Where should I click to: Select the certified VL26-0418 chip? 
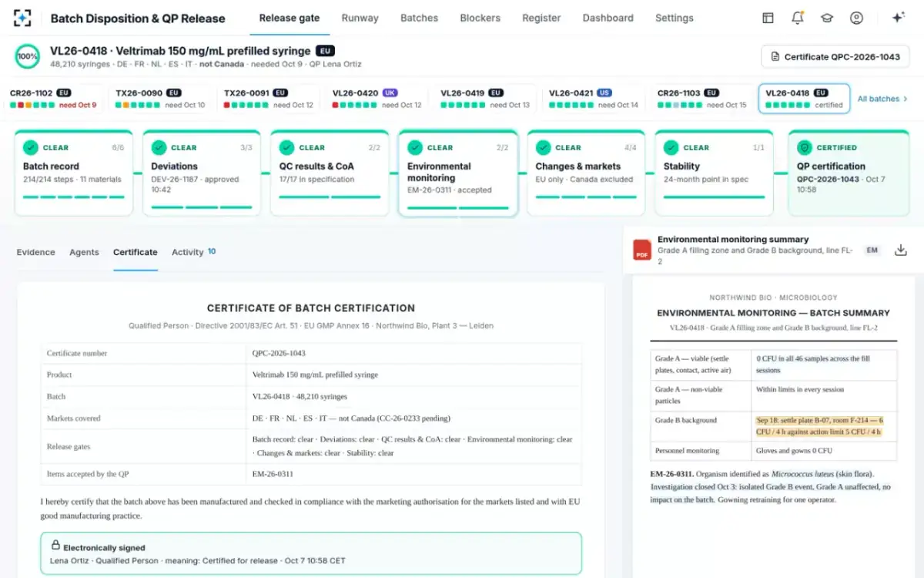point(804,99)
